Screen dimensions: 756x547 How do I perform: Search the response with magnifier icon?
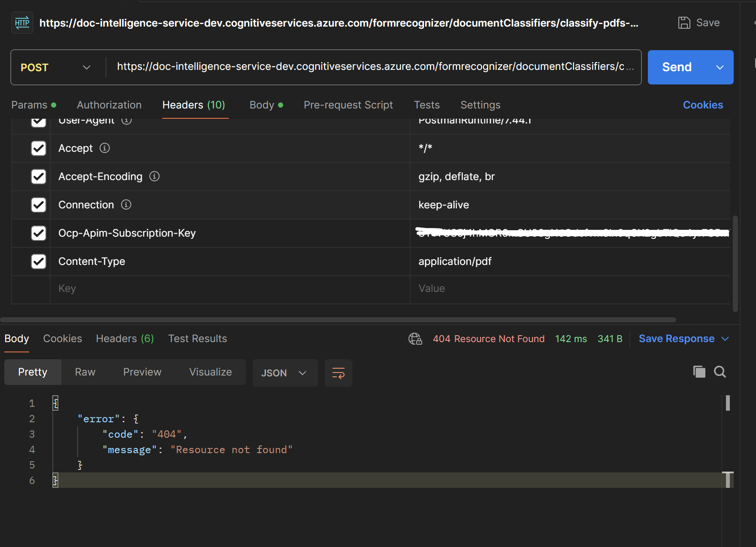[x=720, y=372]
